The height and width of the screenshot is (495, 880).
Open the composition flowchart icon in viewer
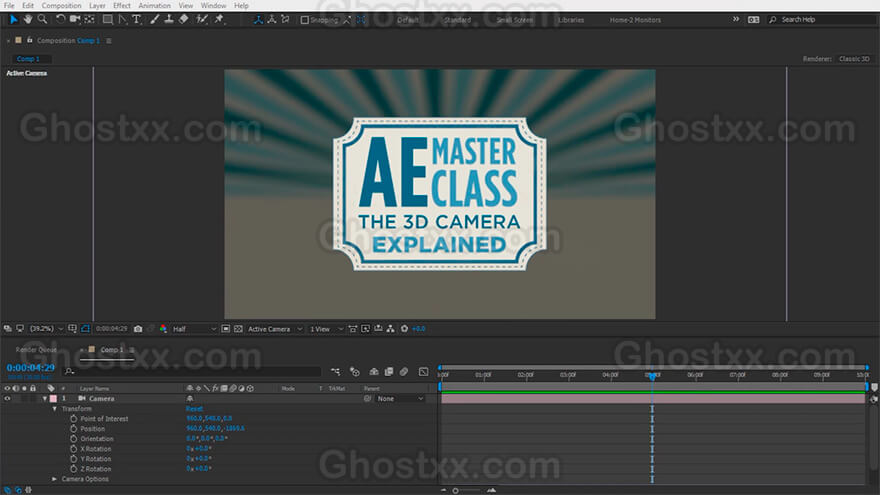pyautogui.click(x=391, y=329)
